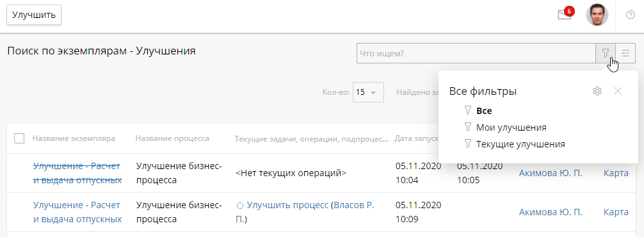Image resolution: width=644 pixels, height=237 pixels.
Task: Select the Все filter
Action: point(484,111)
